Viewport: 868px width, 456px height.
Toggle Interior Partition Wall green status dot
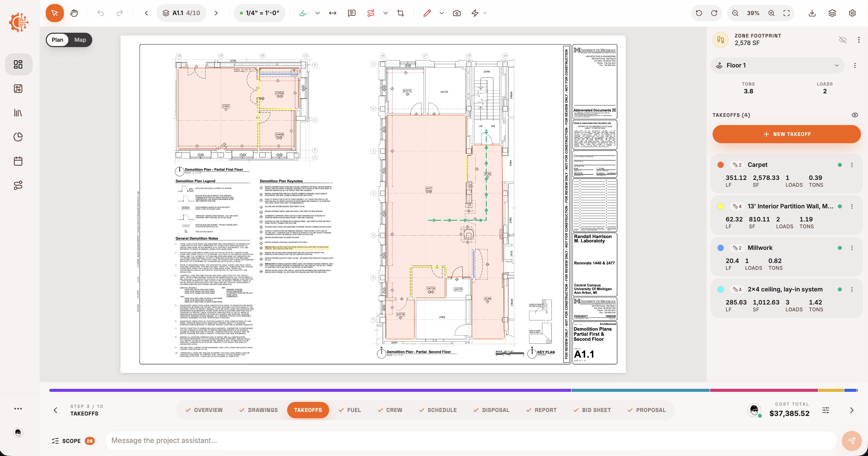coord(840,206)
